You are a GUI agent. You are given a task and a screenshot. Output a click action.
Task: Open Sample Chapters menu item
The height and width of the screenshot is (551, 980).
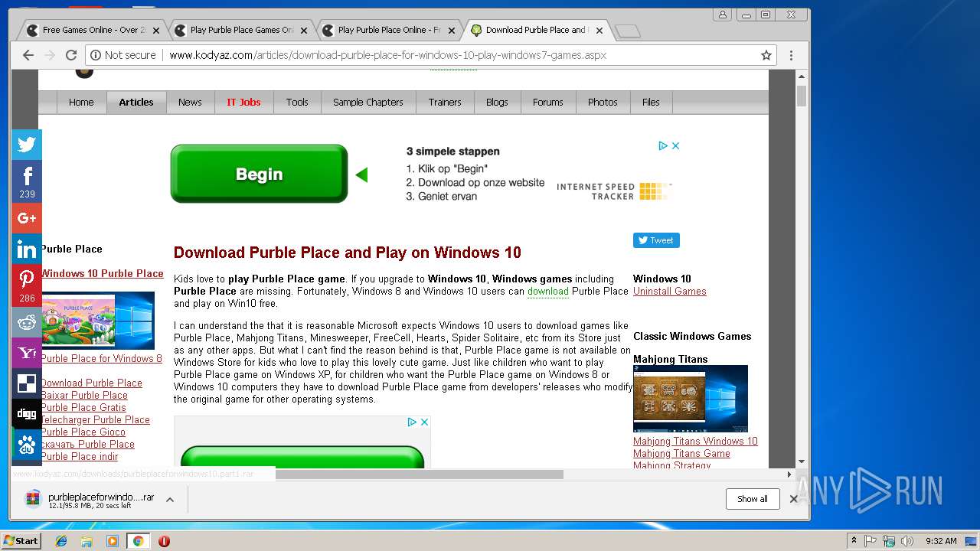coord(367,103)
